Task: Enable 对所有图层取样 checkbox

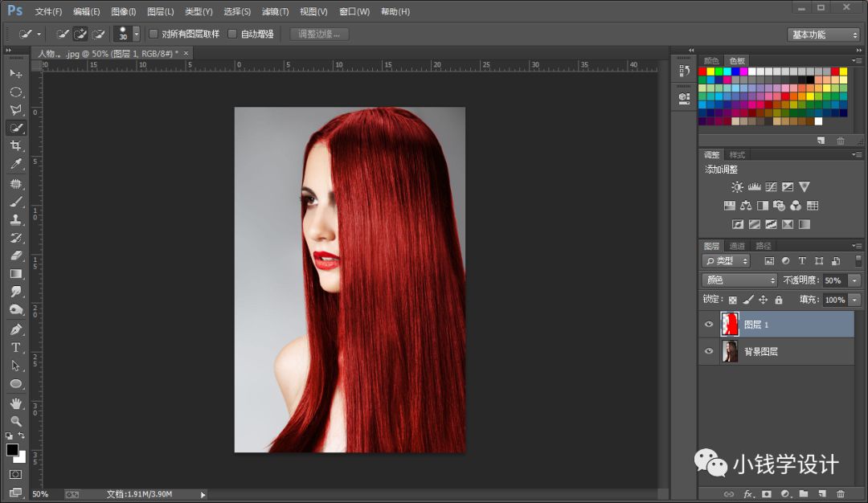Action: [154, 34]
